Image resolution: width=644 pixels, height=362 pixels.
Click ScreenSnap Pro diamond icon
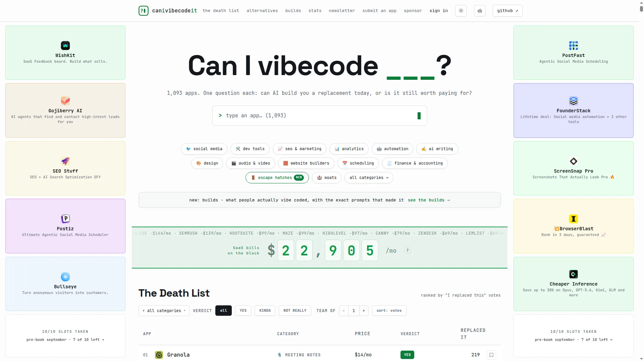click(x=574, y=161)
